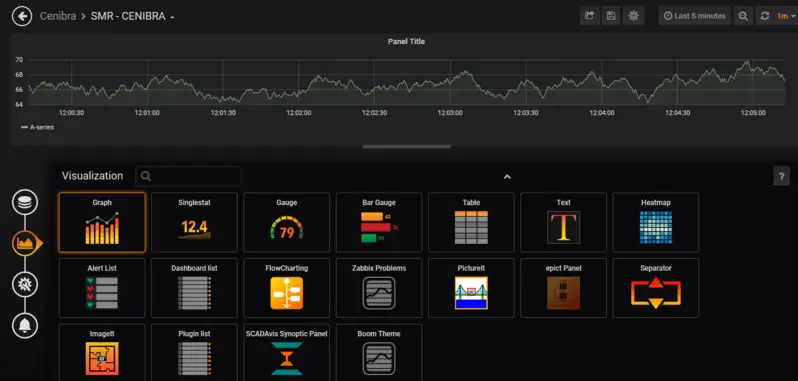This screenshot has height=381, width=798.
Task: Select the Alert List visualization
Action: (x=102, y=288)
